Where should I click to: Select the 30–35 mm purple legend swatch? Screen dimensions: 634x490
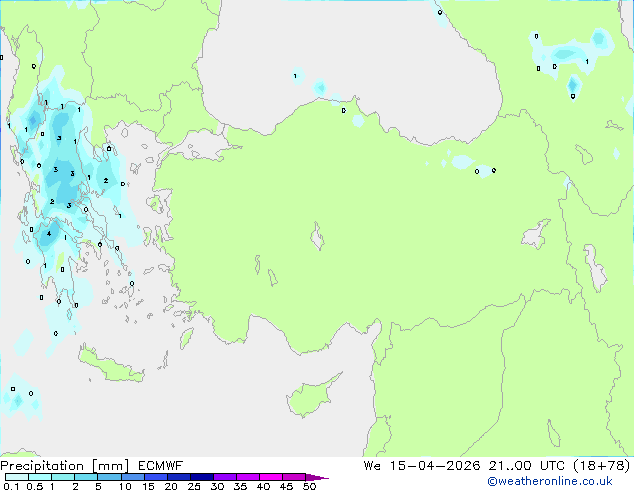(x=224, y=477)
